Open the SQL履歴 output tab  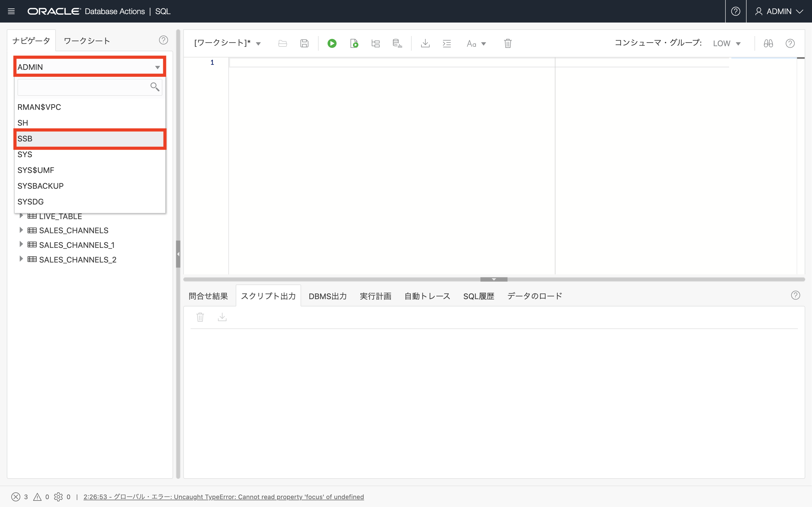click(478, 296)
